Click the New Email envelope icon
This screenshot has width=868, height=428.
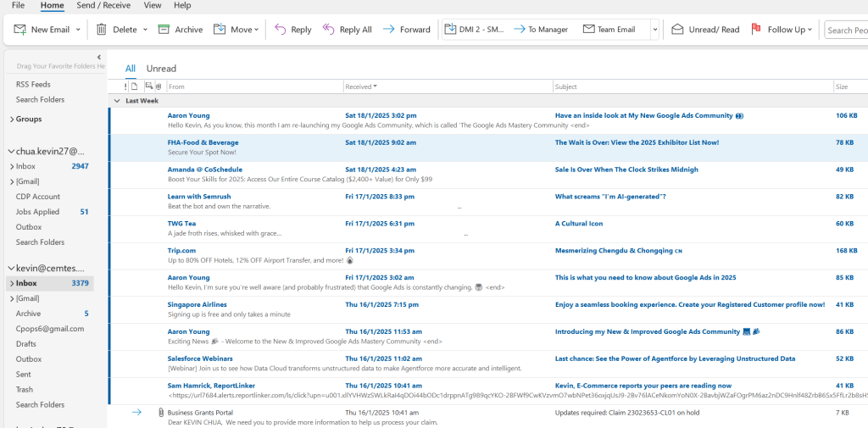pos(19,30)
